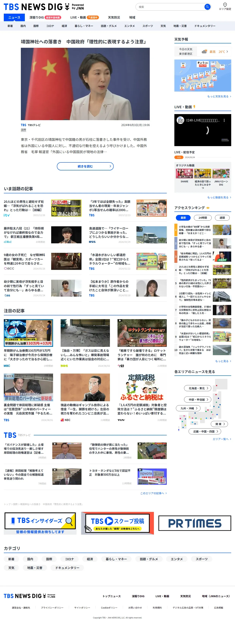Click the TUY source logo
Image resolution: width=235 pixels, height=644 pixels.
point(121,420)
